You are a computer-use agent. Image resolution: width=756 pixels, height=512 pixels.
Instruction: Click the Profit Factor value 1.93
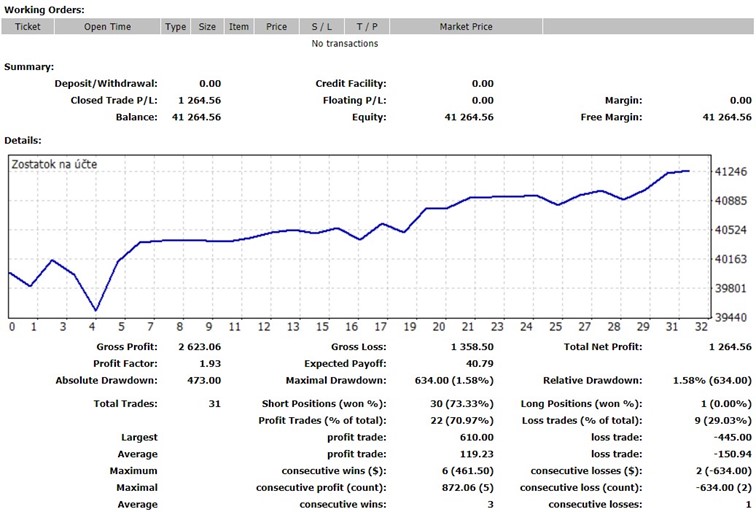point(210,363)
